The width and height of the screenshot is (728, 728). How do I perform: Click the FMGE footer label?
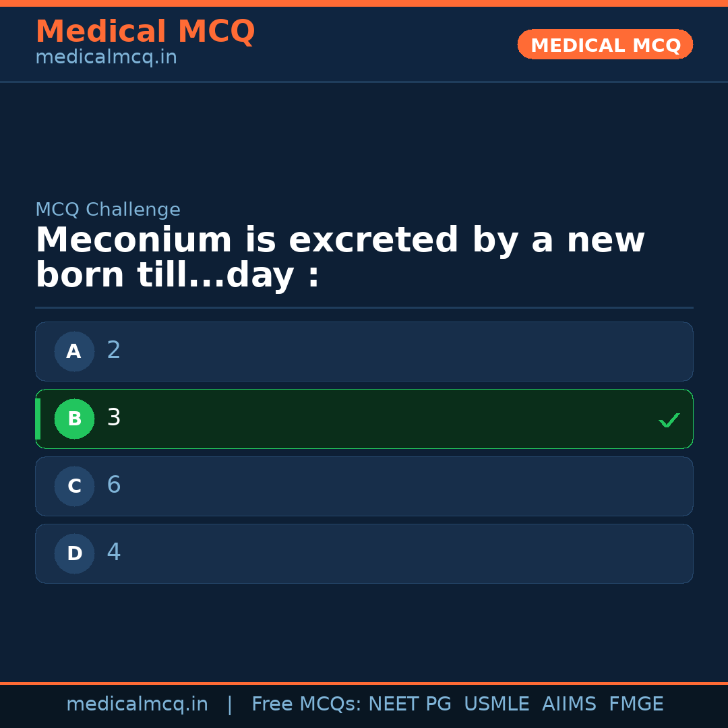[636, 703]
